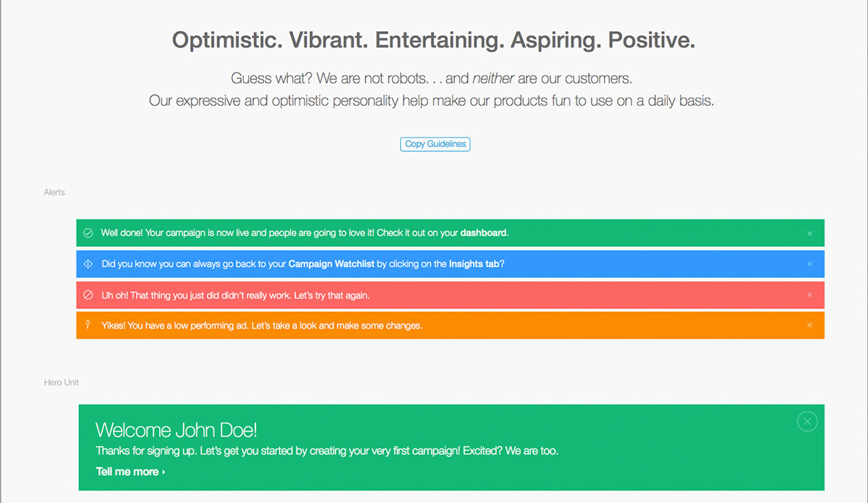Close the orange 'Yikes!' alert

coord(809,326)
